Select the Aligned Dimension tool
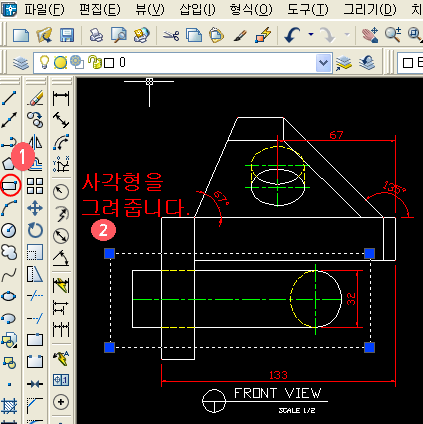The image size is (423, 424). pos(61,120)
